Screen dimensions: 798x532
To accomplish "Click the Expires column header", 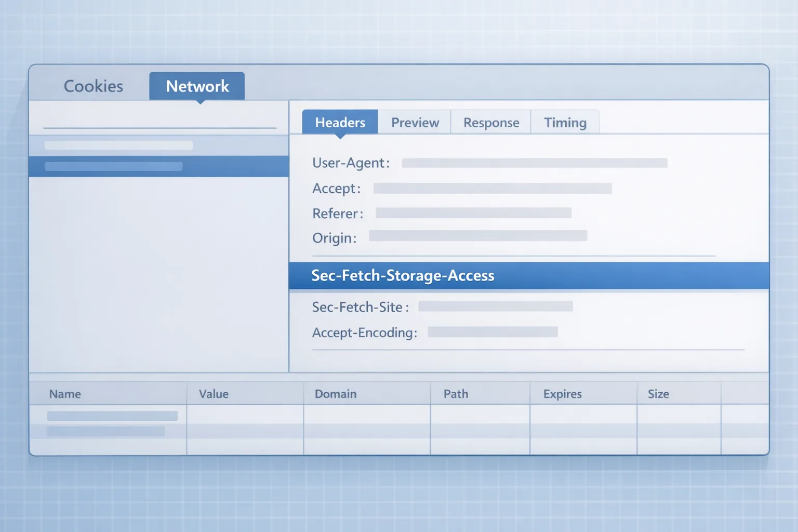I will (x=562, y=394).
